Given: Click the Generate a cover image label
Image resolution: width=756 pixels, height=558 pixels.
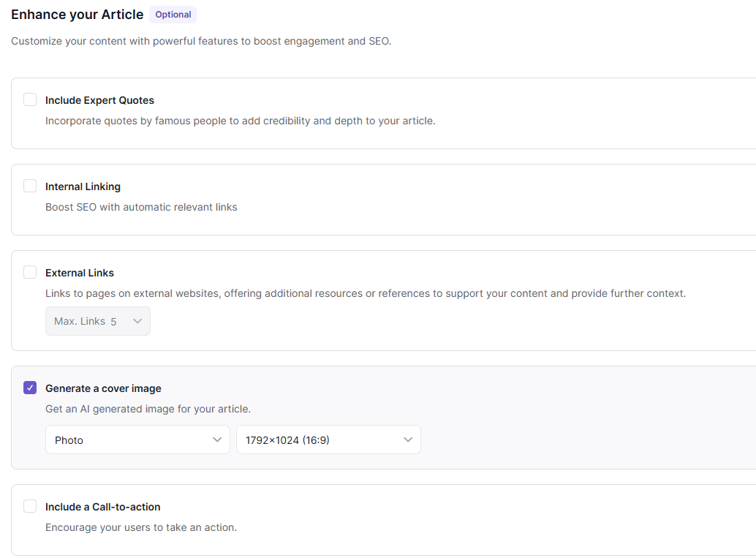Looking at the screenshot, I should [103, 388].
